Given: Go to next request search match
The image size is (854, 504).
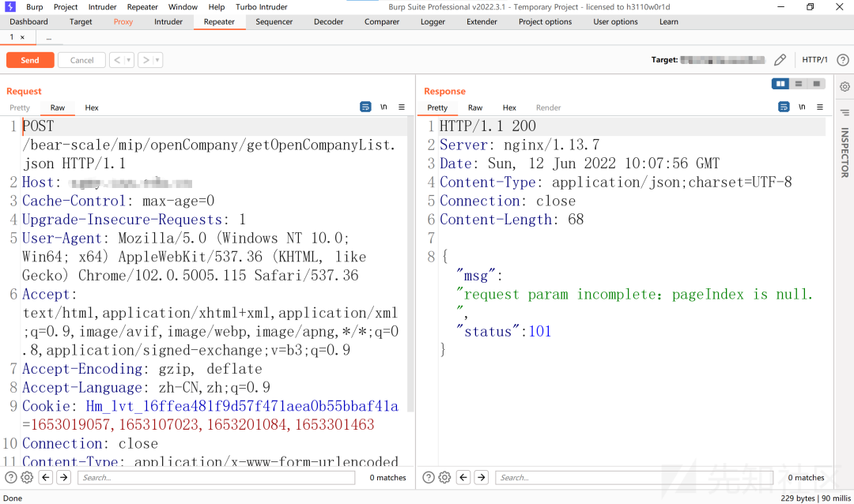Looking at the screenshot, I should click(x=64, y=477).
